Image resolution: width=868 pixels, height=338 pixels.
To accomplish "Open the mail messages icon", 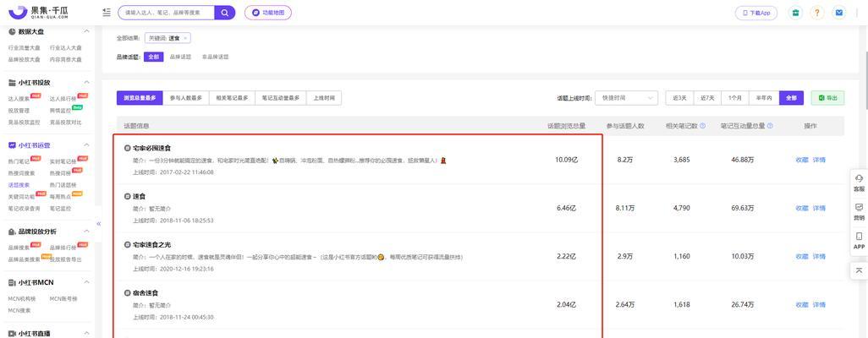I will pyautogui.click(x=839, y=13).
